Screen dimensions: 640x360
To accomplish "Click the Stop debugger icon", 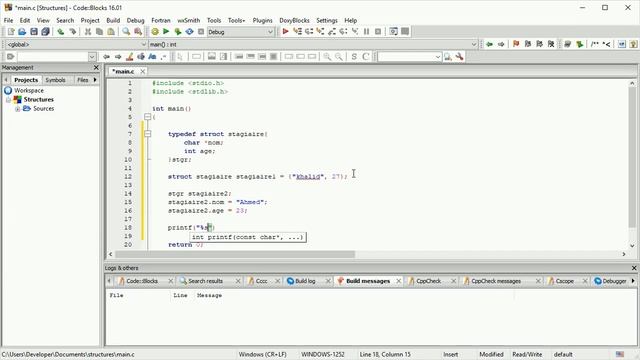I will coord(378,31).
